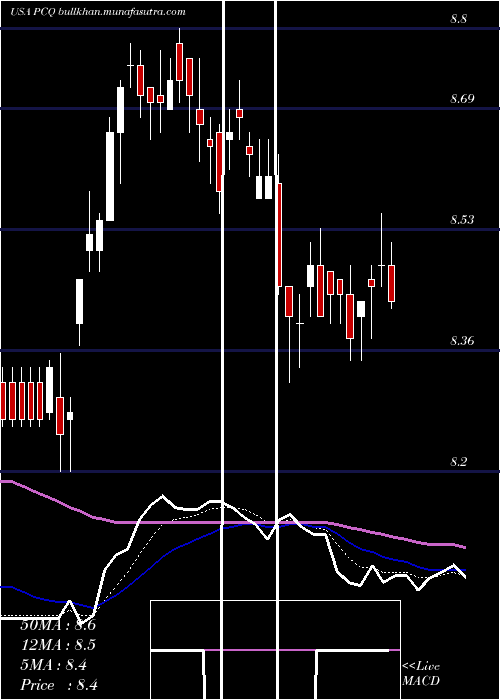This screenshot has height=700, width=500.
Task: Click the '50MA : 8.6' readout
Action: pos(58,625)
